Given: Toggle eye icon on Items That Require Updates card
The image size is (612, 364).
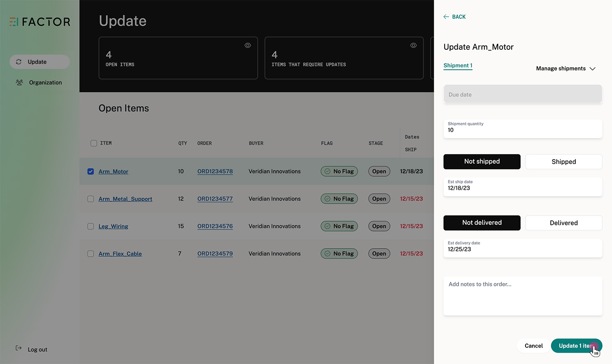Looking at the screenshot, I should pos(413,45).
